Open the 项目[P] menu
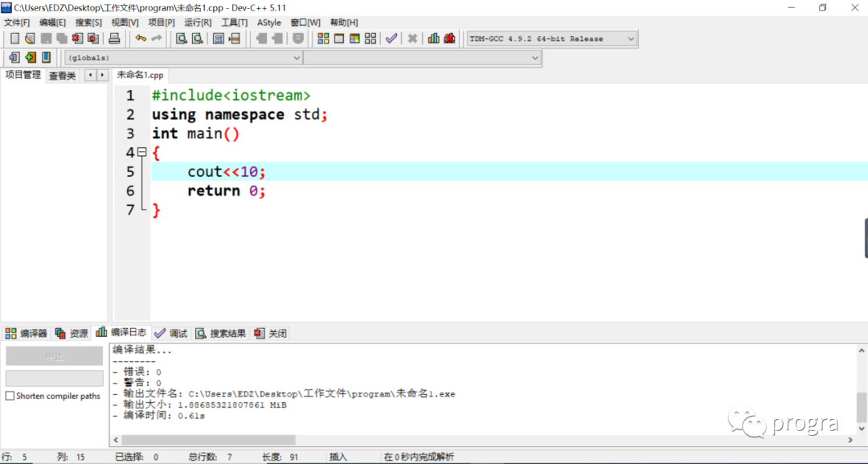This screenshot has height=464, width=868. tap(162, 23)
